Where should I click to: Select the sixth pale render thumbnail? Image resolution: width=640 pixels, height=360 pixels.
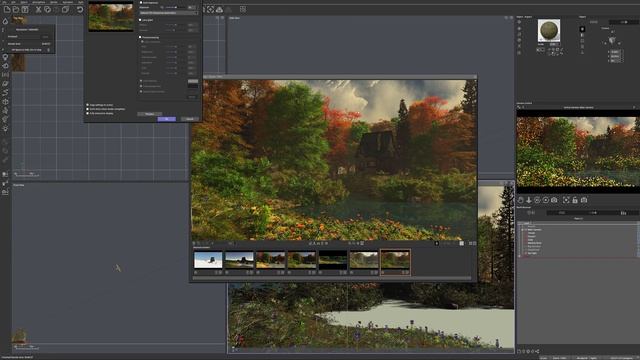pos(364,260)
